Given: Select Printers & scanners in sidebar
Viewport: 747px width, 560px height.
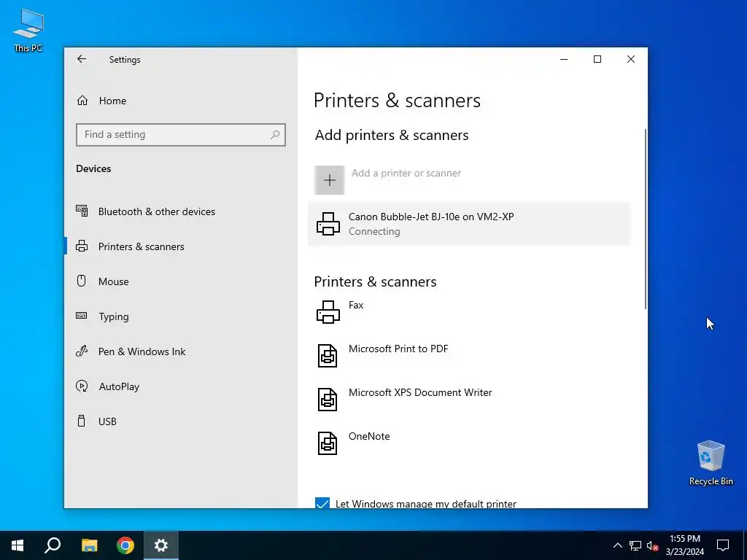Looking at the screenshot, I should coord(181,246).
